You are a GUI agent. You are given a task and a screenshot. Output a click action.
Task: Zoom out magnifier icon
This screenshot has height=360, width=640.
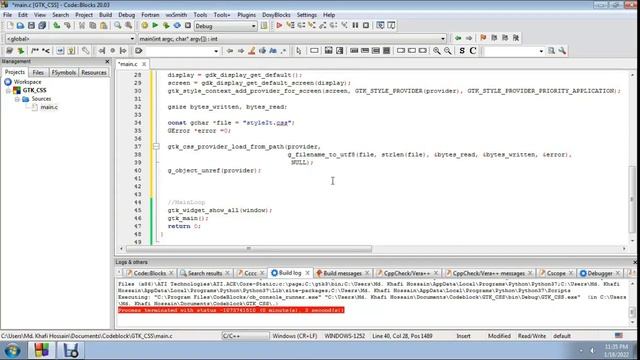click(448, 51)
